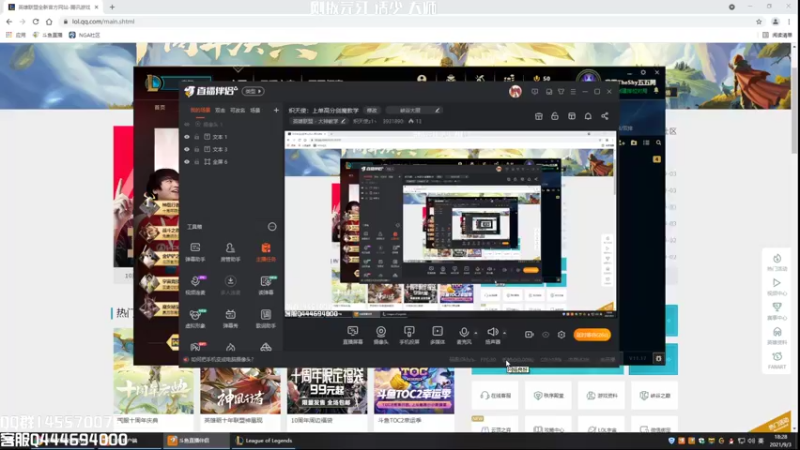Viewport: 800px width, 450px height.
Task: Select the first orange scene tab
Action: 200,110
